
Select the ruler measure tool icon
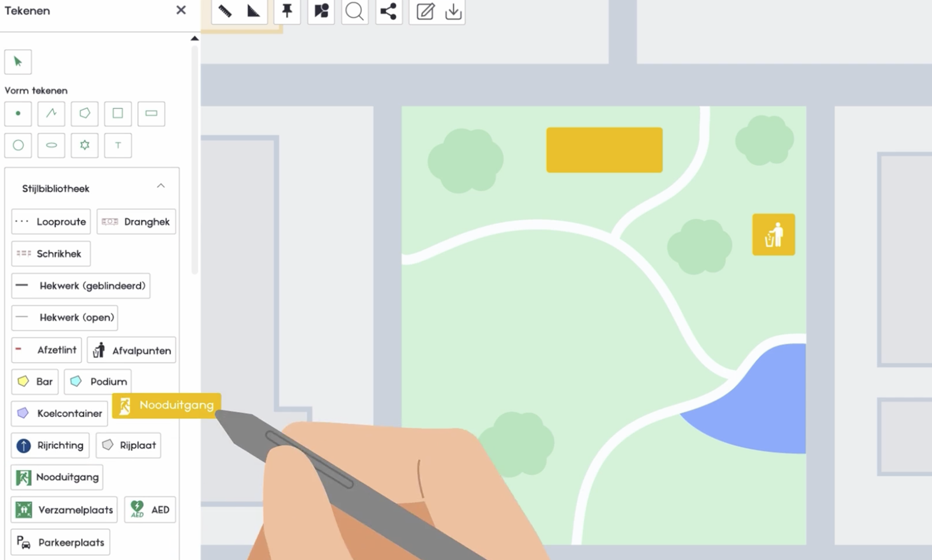225,11
